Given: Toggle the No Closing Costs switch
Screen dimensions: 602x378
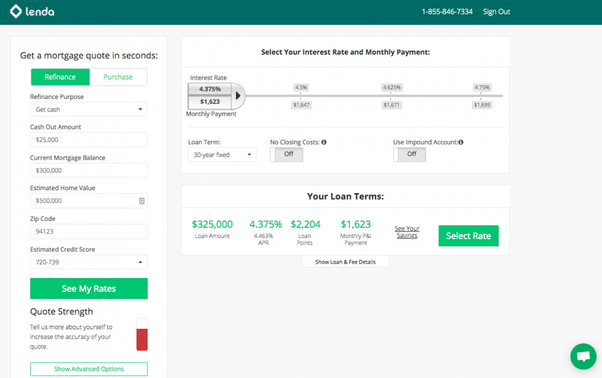Looking at the screenshot, I should pyautogui.click(x=286, y=154).
